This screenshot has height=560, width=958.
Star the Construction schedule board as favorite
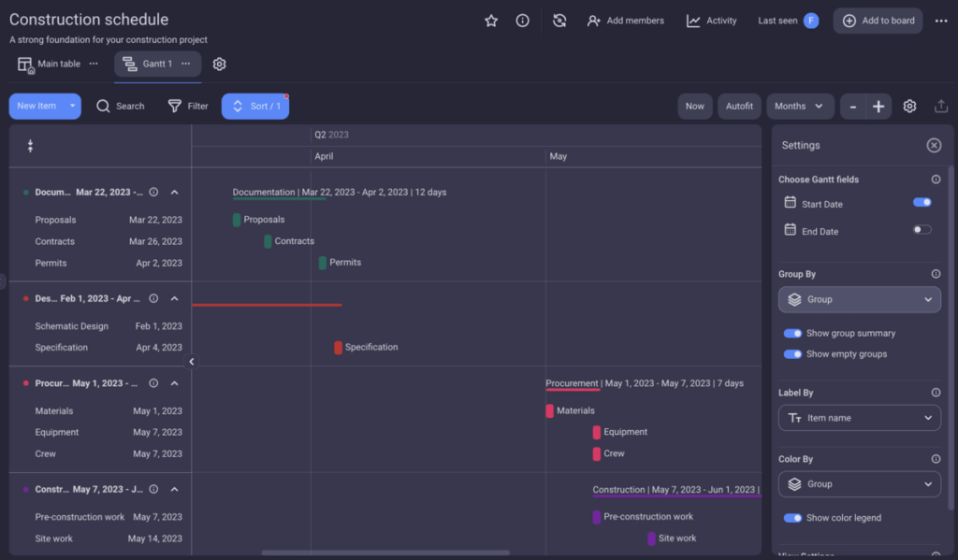tap(491, 21)
